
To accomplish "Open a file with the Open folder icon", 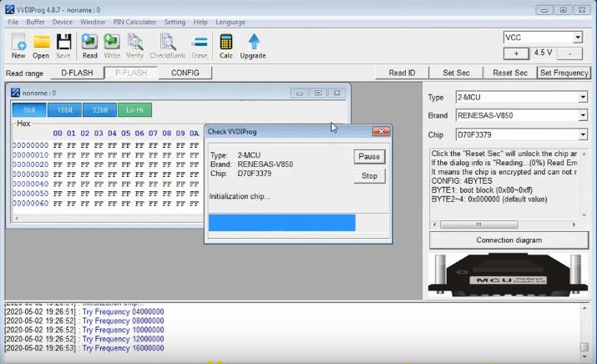I will coord(41,46).
